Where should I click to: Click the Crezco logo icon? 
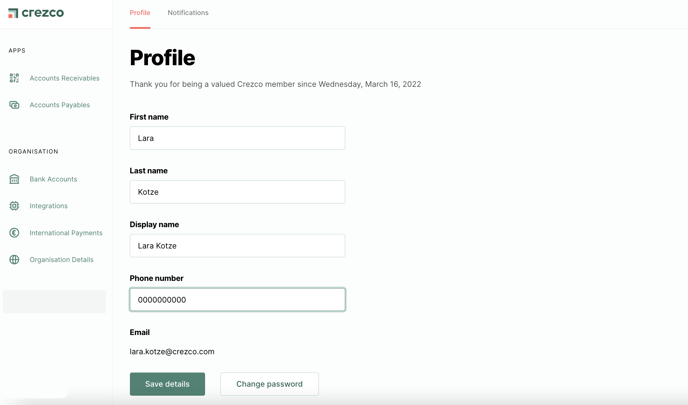pos(13,13)
